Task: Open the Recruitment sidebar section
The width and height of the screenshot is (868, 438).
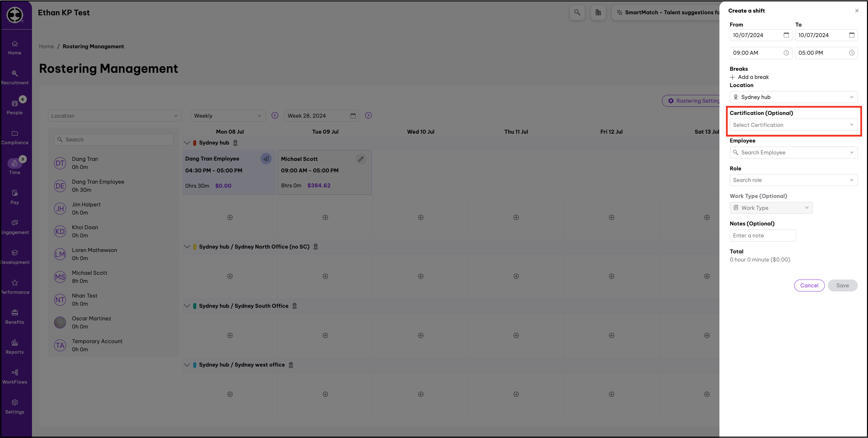Action: tap(15, 77)
